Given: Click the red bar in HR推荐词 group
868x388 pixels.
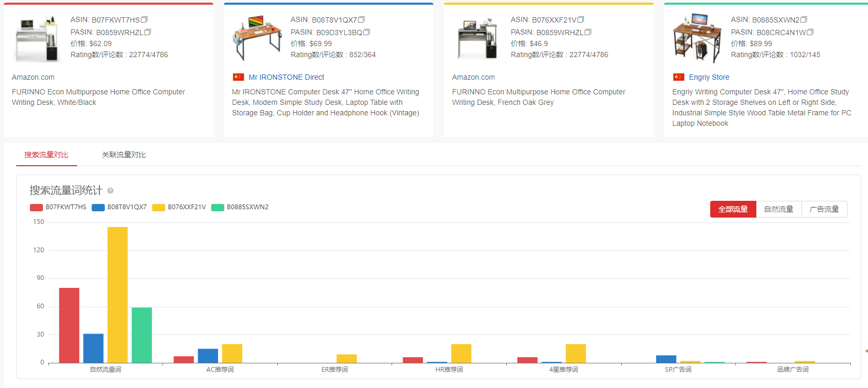Looking at the screenshot, I should pyautogui.click(x=413, y=360).
